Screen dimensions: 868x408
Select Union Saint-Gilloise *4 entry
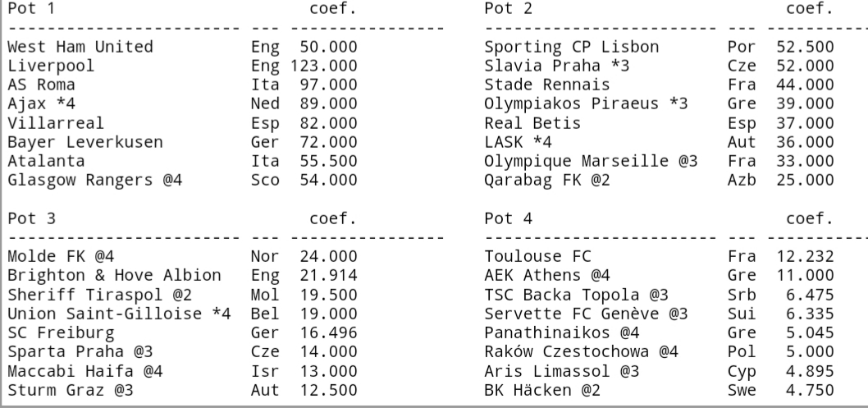pyautogui.click(x=118, y=313)
